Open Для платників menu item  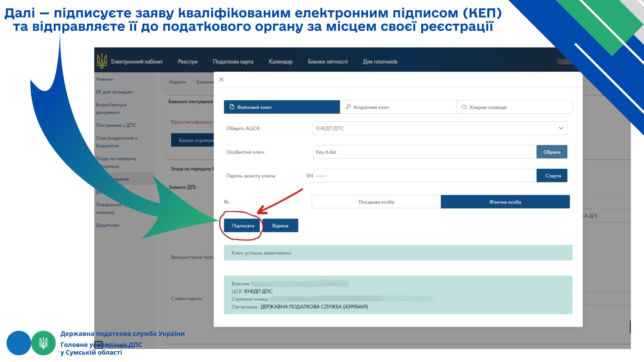[x=380, y=62]
